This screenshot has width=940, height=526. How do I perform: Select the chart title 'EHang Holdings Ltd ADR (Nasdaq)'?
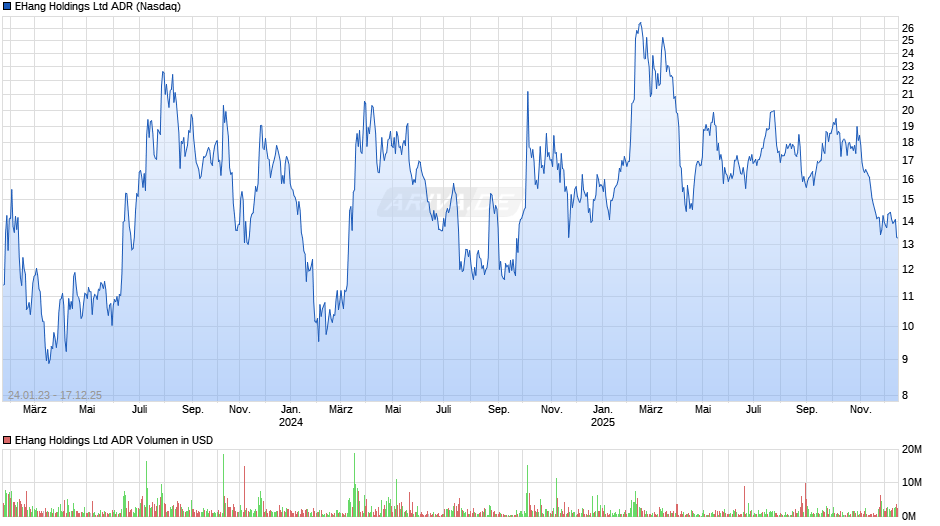(98, 7)
